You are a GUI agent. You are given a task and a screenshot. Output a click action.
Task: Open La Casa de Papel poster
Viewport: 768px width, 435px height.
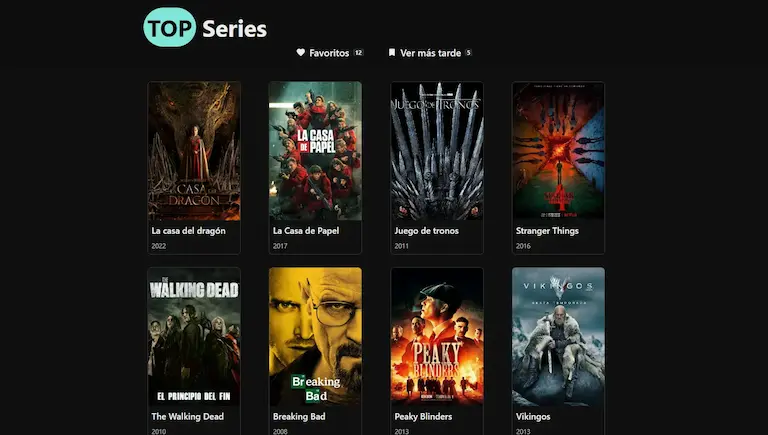pyautogui.click(x=315, y=151)
